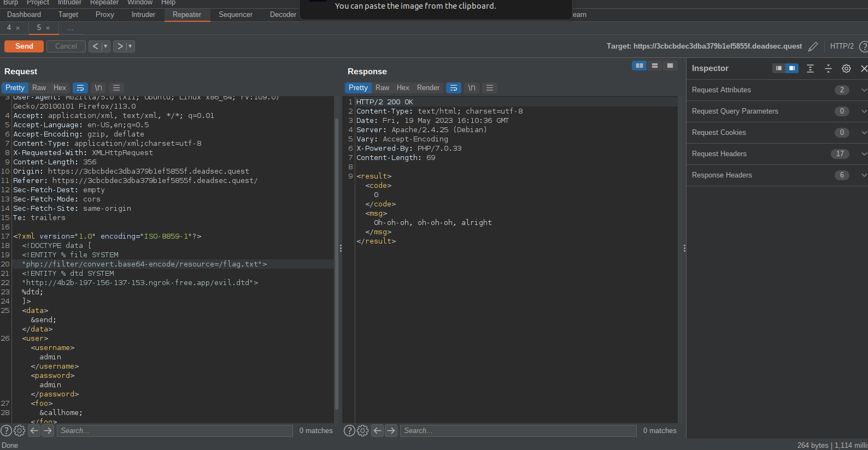Open the Project menu

[x=38, y=3]
